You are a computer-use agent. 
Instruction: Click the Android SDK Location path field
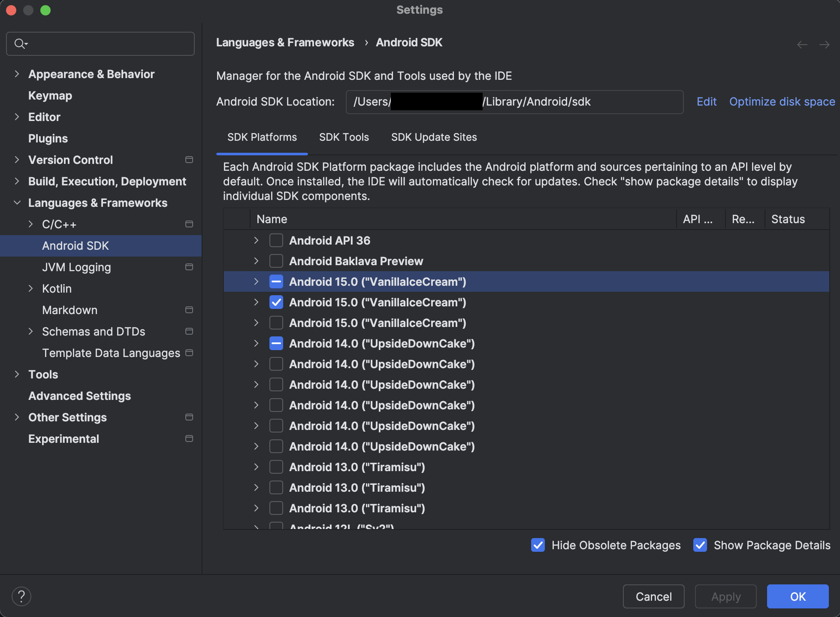[x=514, y=102]
